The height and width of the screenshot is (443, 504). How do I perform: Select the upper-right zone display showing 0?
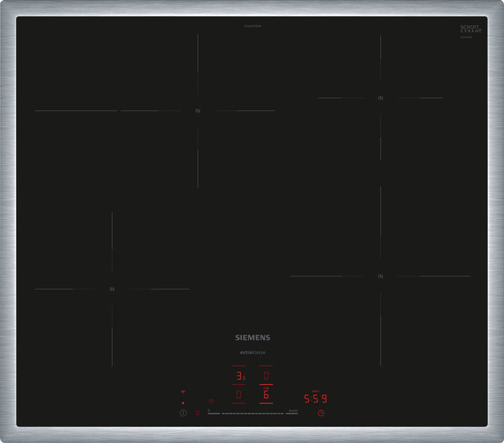click(x=266, y=376)
